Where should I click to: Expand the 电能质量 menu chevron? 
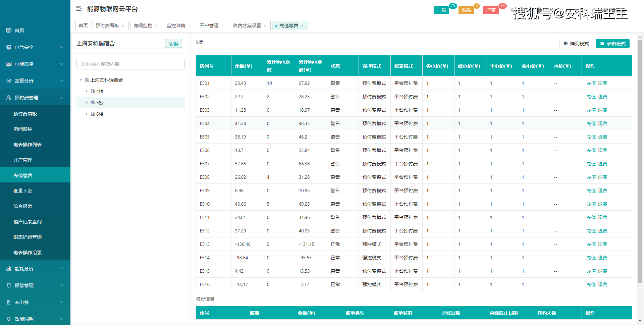(x=62, y=64)
